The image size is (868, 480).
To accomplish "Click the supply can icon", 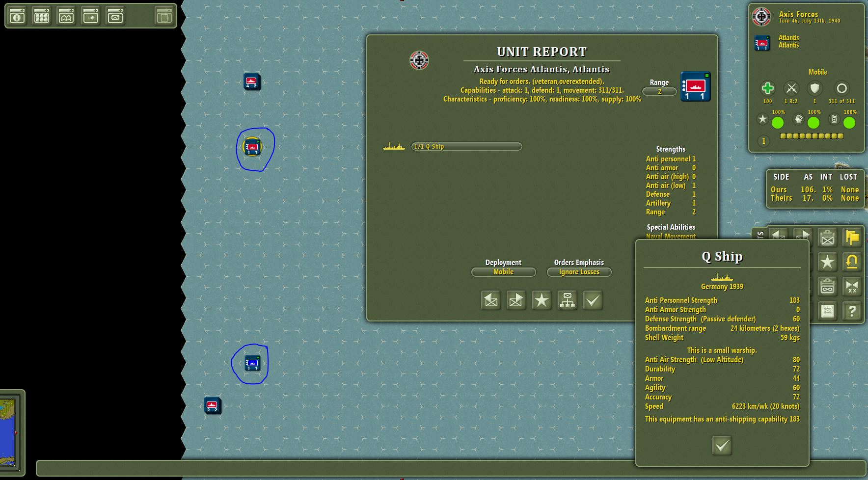I will pos(834,119).
